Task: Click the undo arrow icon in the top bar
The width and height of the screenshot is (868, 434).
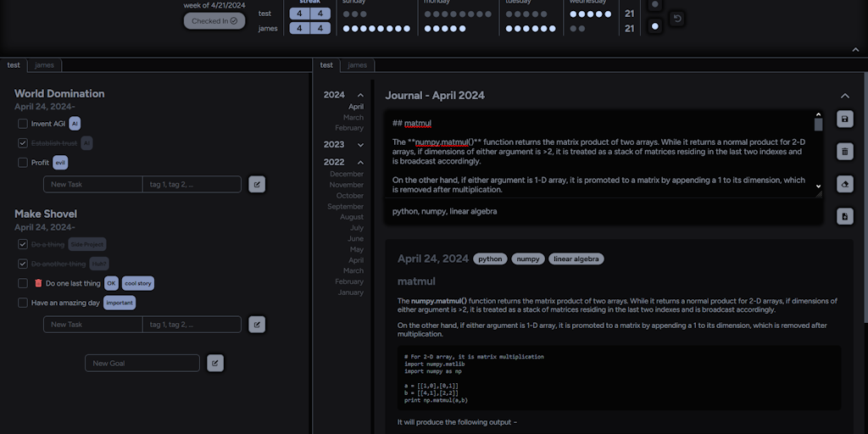Action: coord(677,19)
